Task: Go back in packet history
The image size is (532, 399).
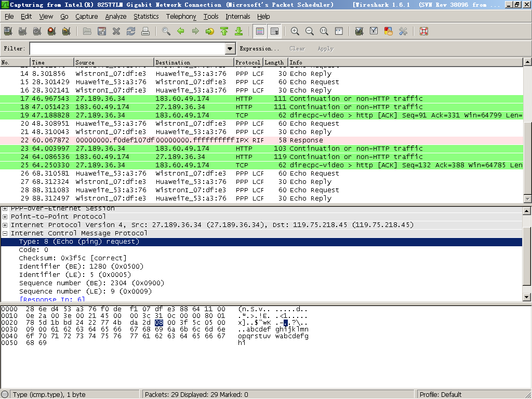Action: [181, 32]
